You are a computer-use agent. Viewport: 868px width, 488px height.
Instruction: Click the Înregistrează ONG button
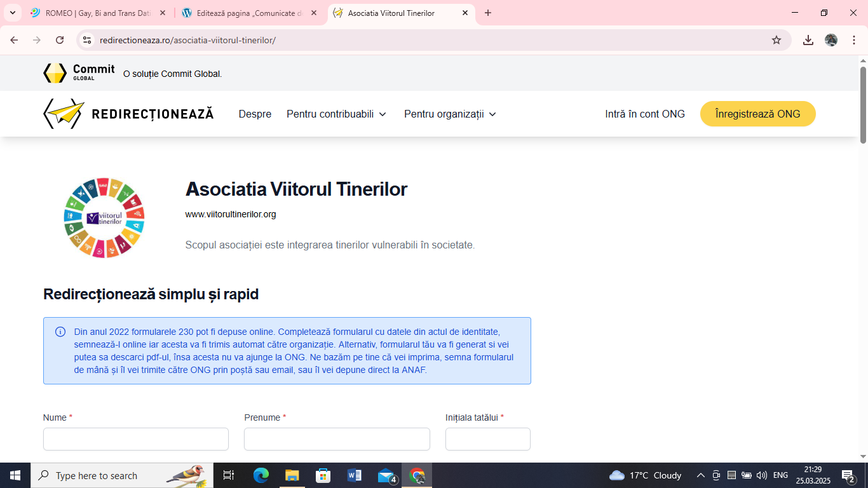click(x=757, y=114)
